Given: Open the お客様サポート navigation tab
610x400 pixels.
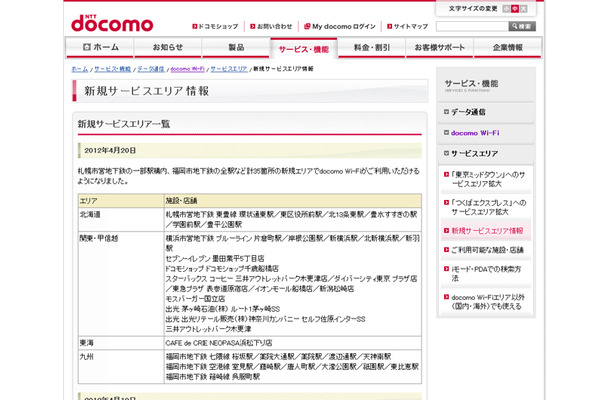Looking at the screenshot, I should click(x=440, y=47).
